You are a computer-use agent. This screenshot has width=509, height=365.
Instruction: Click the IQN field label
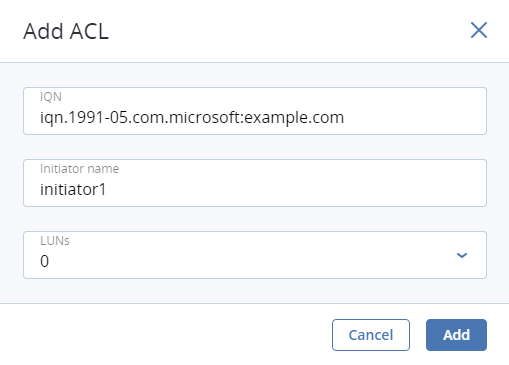tap(51, 97)
